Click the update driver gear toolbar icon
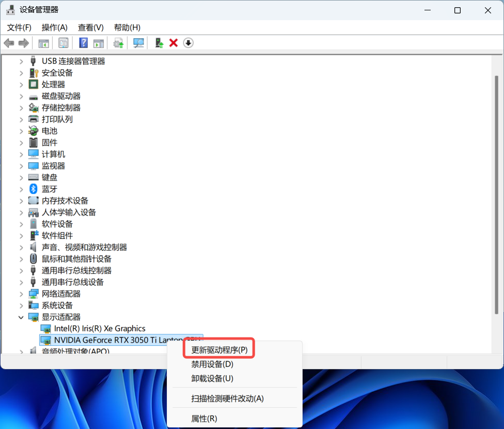This screenshot has width=504, height=429. pyautogui.click(x=119, y=43)
